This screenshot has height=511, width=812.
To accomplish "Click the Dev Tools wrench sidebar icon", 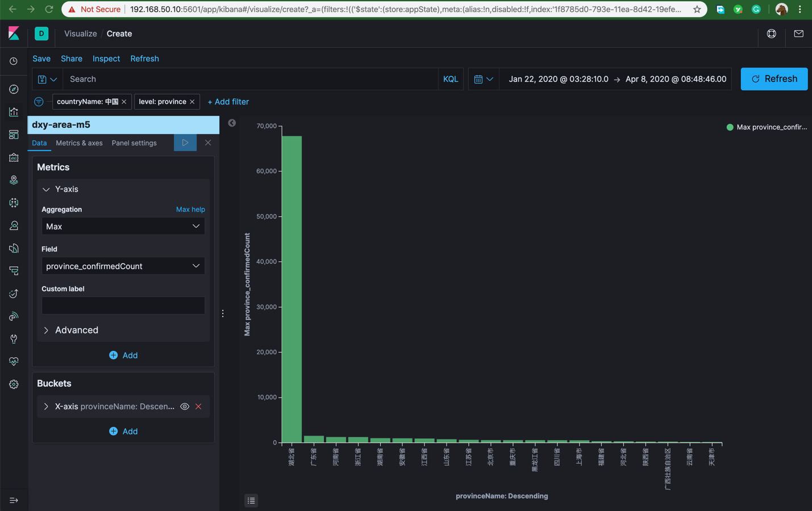I will [x=14, y=339].
